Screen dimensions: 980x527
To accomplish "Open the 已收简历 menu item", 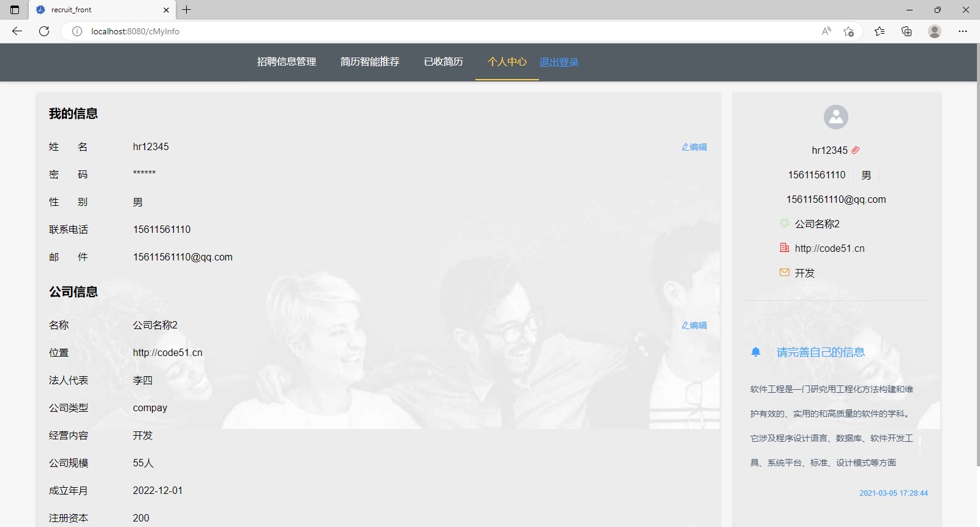I will pyautogui.click(x=443, y=62).
